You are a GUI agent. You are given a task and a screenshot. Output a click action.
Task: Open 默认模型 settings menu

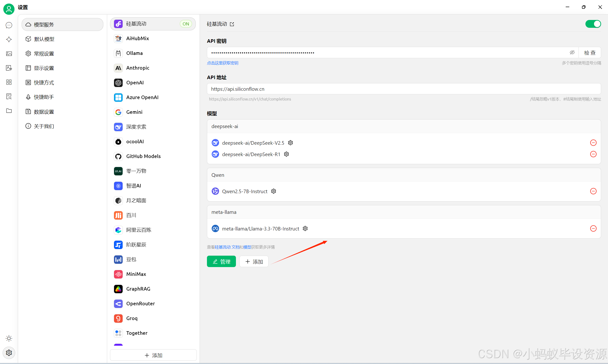coord(44,39)
